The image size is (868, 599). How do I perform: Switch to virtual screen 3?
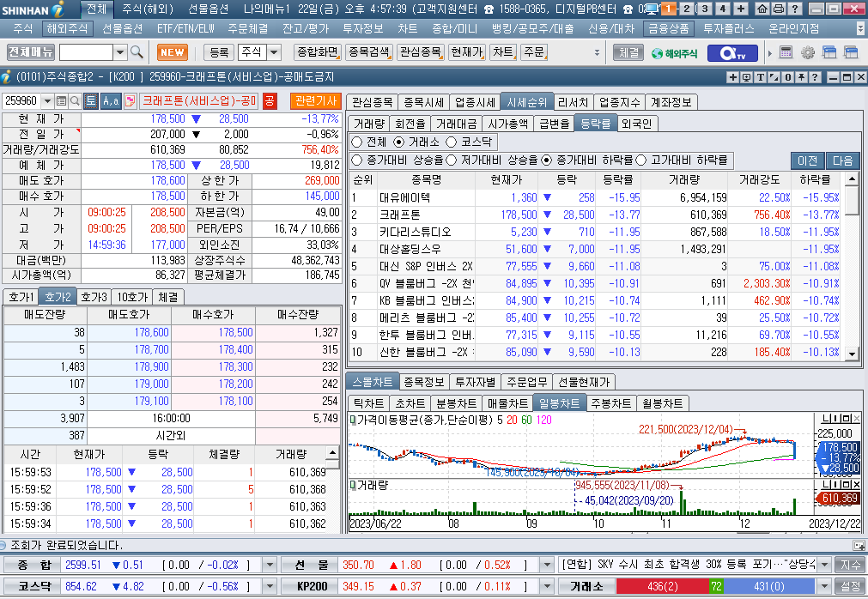pyautogui.click(x=705, y=9)
